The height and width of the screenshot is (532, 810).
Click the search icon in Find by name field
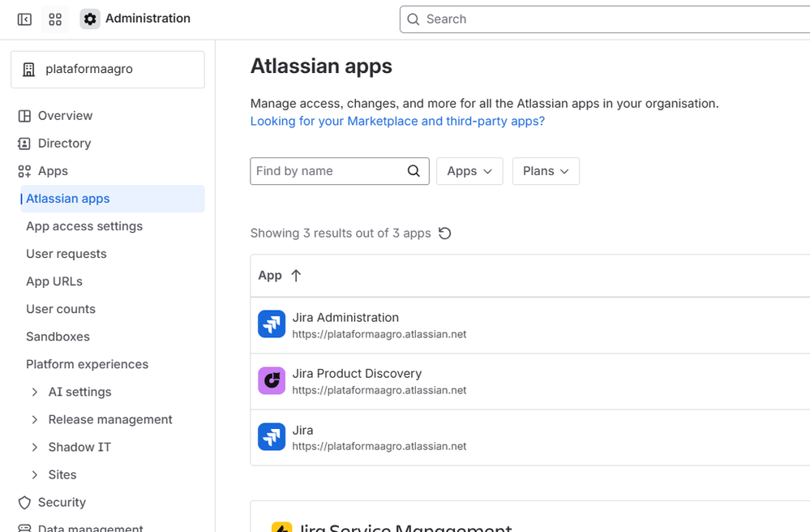pos(414,171)
